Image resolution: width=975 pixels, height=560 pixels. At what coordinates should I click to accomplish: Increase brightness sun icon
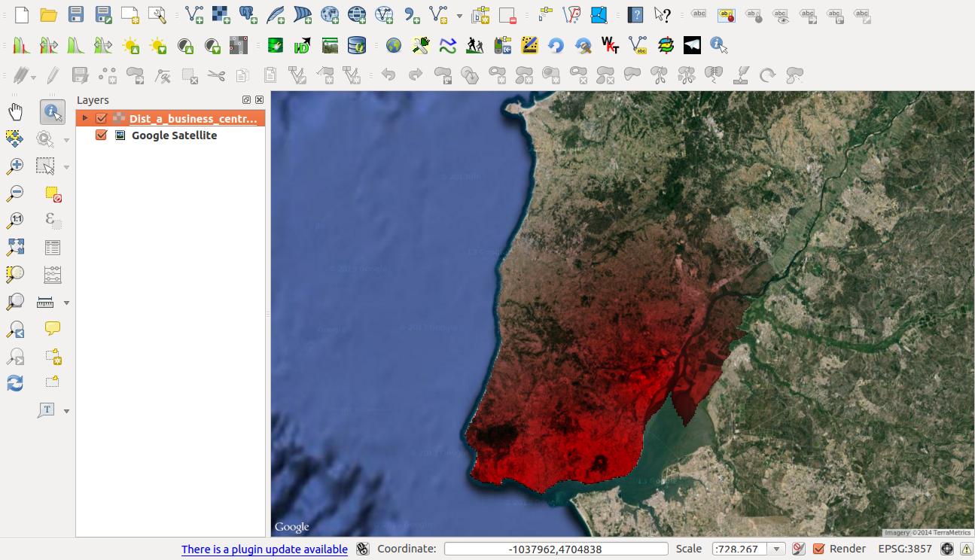pyautogui.click(x=131, y=46)
